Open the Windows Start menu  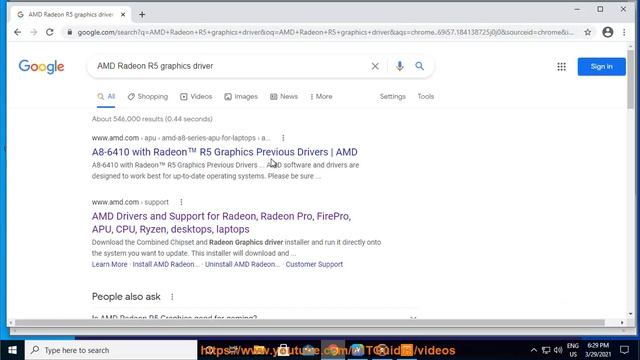12,350
